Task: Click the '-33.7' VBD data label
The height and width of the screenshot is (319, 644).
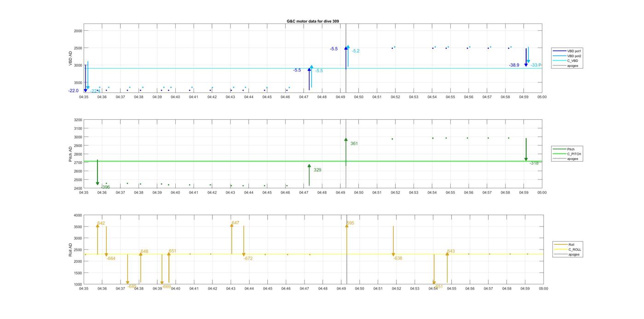Action: 536,65
